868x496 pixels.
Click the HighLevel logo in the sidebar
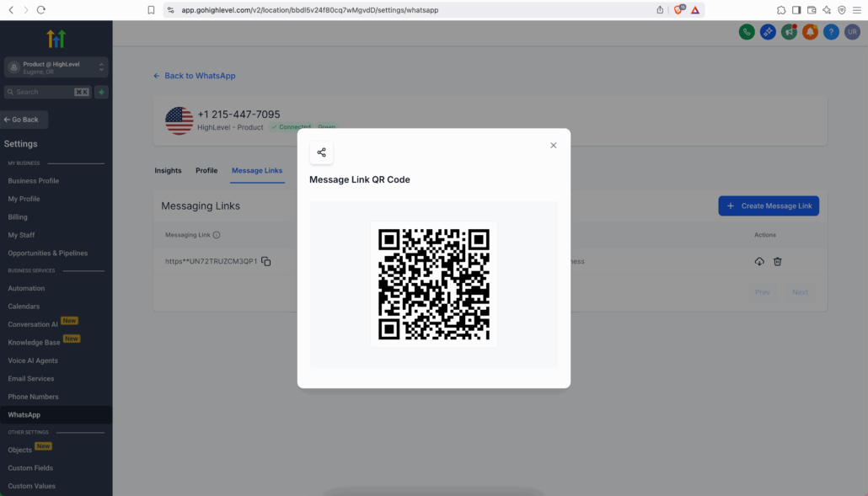tap(56, 39)
